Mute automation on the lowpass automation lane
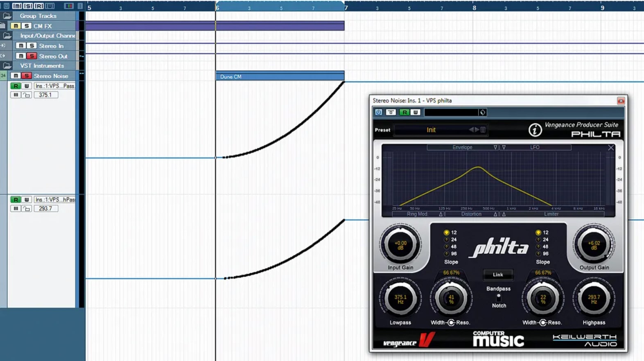The width and height of the screenshot is (644, 361). click(x=16, y=95)
